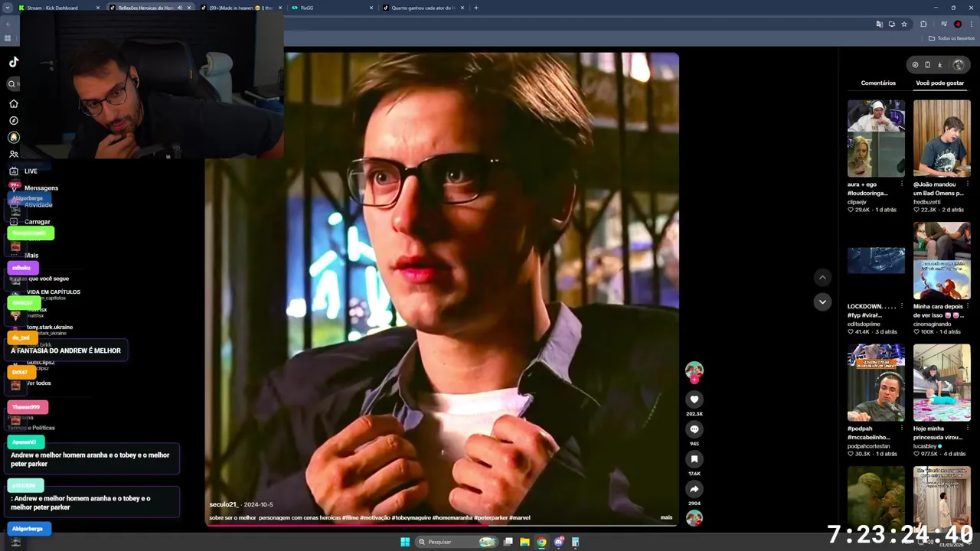Open the TikTok logo home link
This screenshot has width=980, height=551.
point(14,63)
